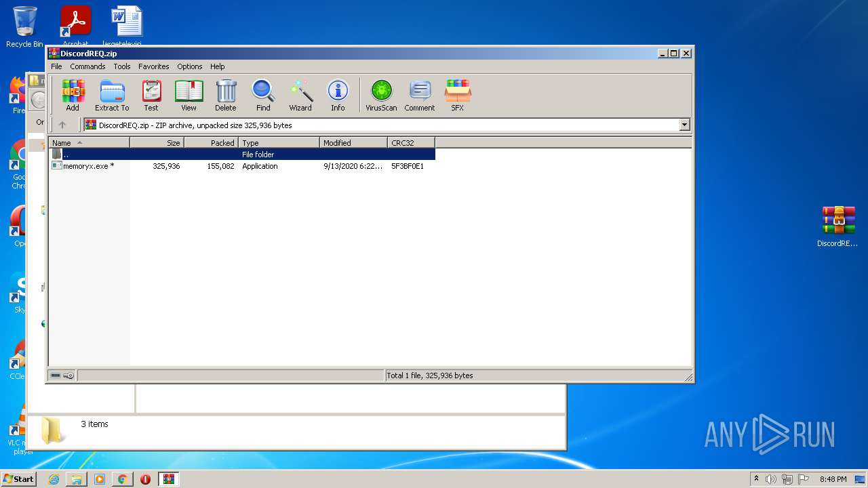Click the network tray icon
Viewport: 868px width, 488px height.
point(787,479)
